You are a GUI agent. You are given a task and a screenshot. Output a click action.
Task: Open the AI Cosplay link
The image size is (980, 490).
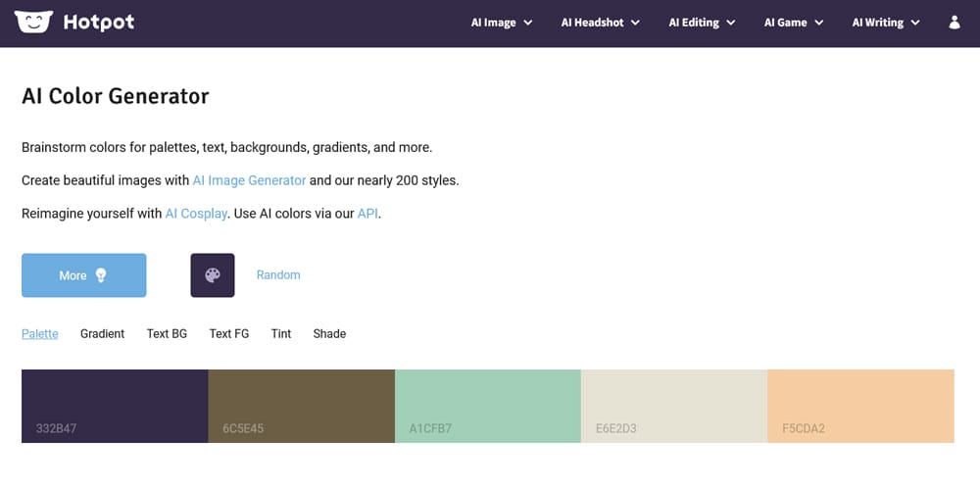pyautogui.click(x=196, y=214)
